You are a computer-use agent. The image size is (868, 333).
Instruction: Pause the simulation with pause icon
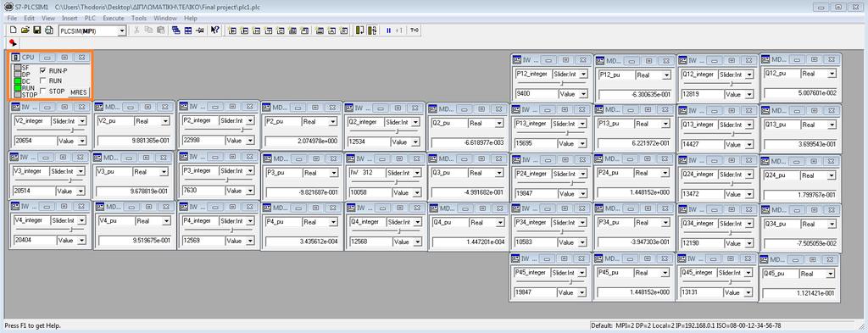point(388,31)
